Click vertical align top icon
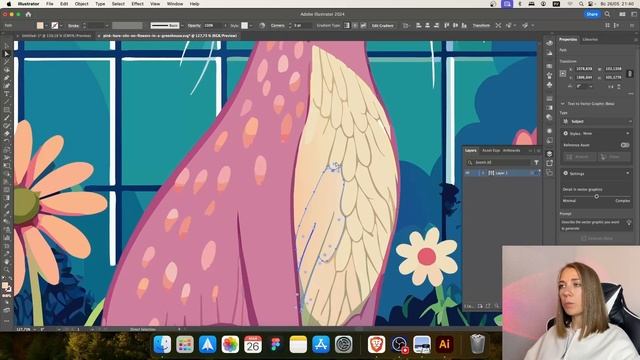The width and height of the screenshot is (640, 360). coord(447,25)
